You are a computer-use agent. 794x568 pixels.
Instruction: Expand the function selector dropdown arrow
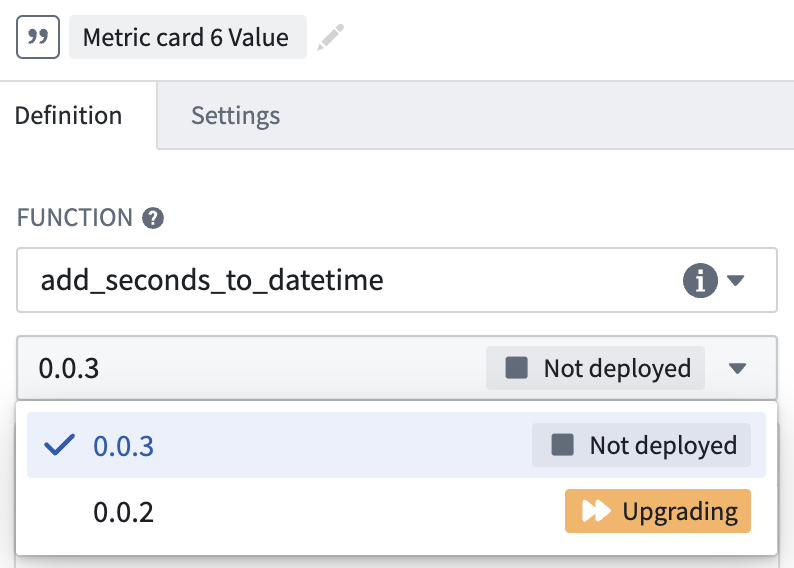(x=735, y=280)
